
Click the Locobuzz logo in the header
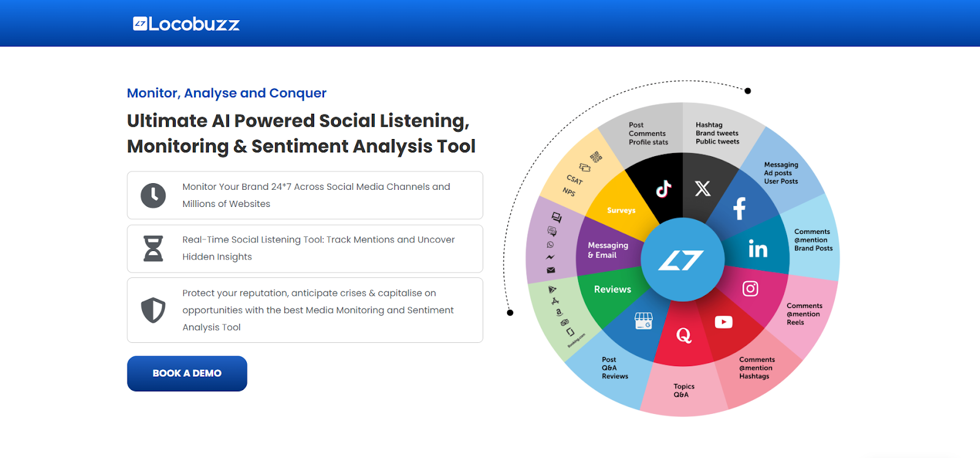click(x=186, y=24)
